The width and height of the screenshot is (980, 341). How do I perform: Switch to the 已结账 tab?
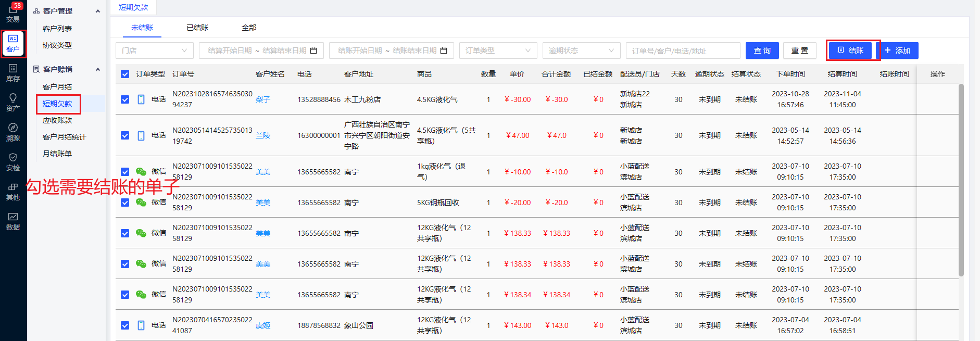[197, 28]
